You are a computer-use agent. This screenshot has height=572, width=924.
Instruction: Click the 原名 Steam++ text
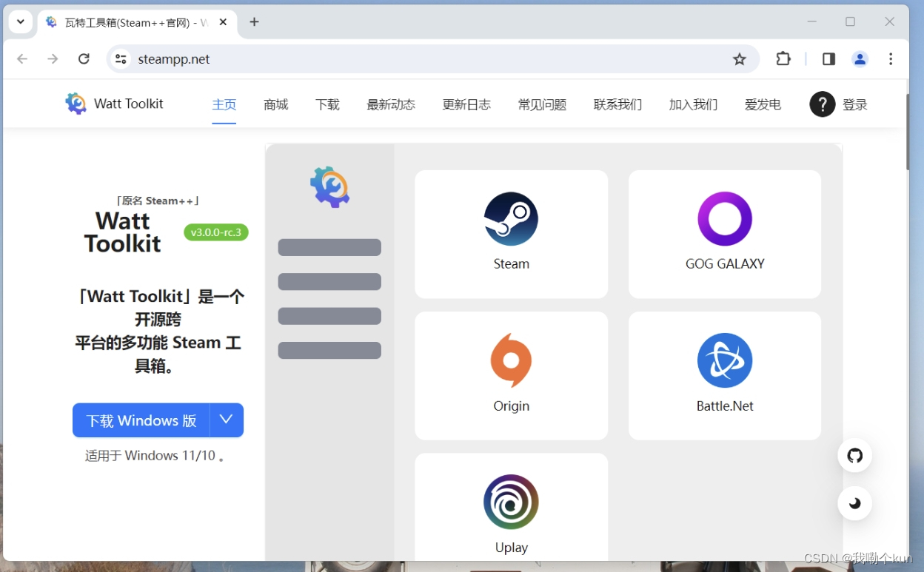(x=158, y=201)
